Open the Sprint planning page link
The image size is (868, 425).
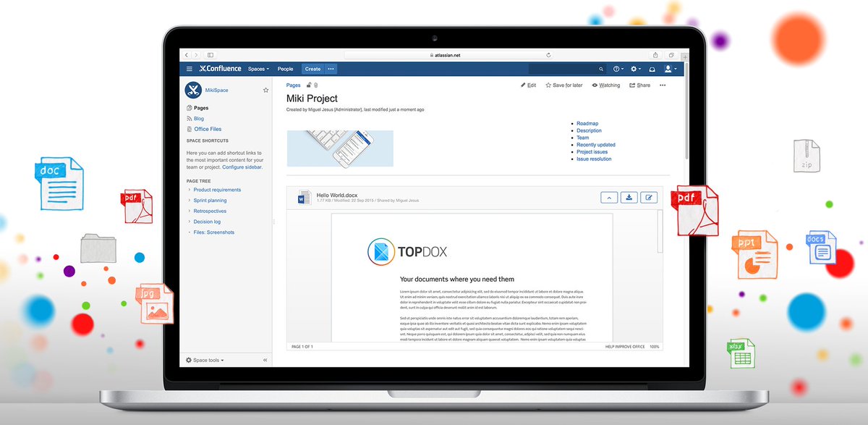click(210, 201)
